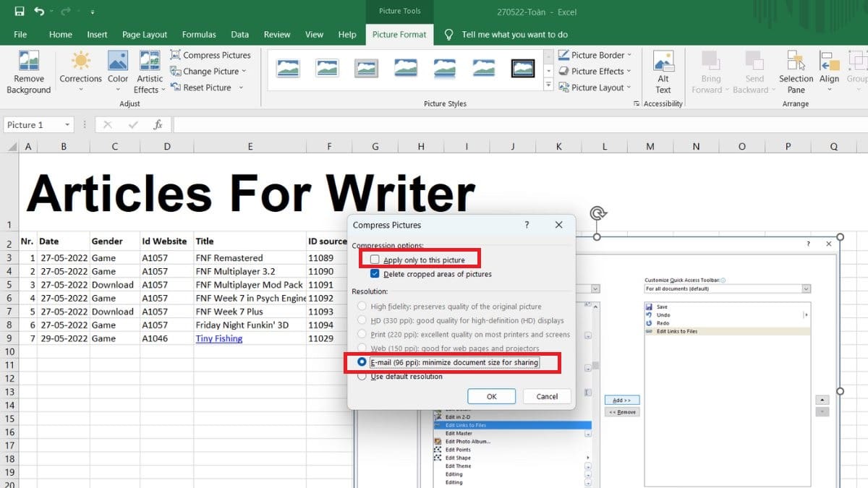Viewport: 868px width, 488px height.
Task: Open the Formulas ribbon tab
Action: click(x=199, y=34)
